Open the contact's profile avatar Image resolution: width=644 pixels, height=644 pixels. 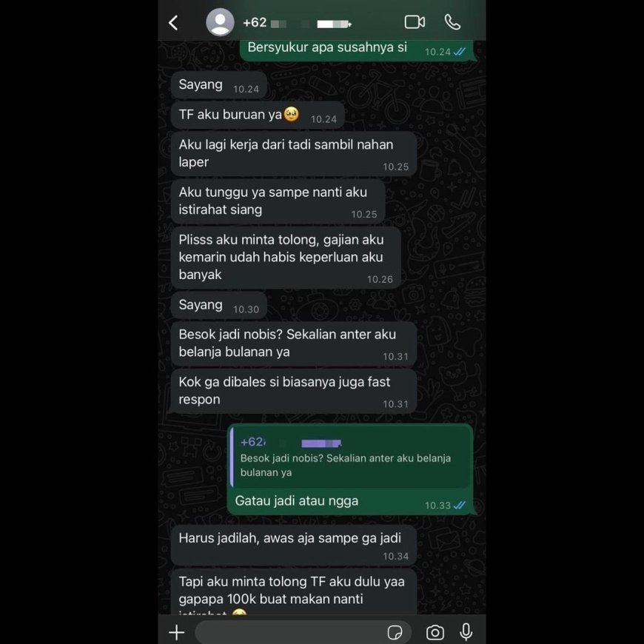tap(220, 22)
